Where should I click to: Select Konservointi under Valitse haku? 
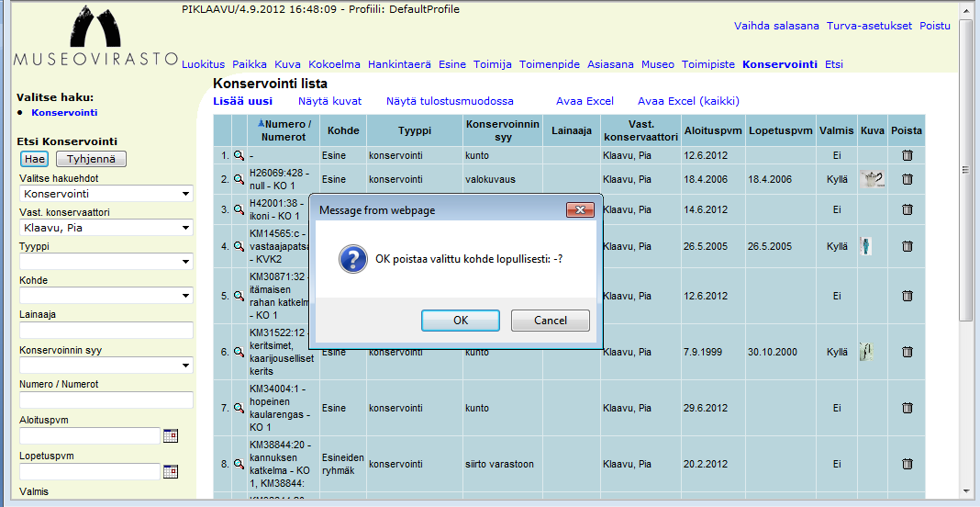64,113
